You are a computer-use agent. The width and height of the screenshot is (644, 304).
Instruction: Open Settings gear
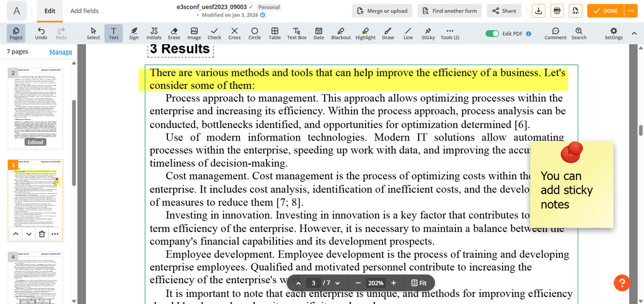[x=614, y=33]
